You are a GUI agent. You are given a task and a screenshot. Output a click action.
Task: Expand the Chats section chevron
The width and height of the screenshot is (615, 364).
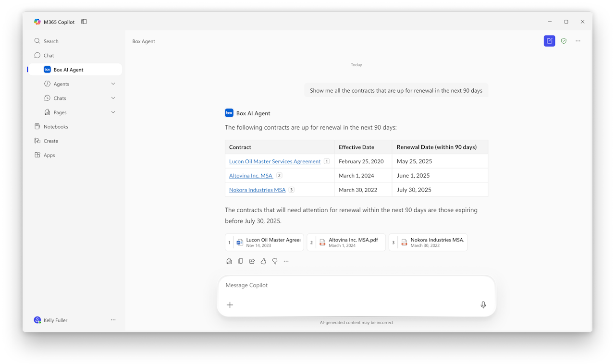[113, 98]
